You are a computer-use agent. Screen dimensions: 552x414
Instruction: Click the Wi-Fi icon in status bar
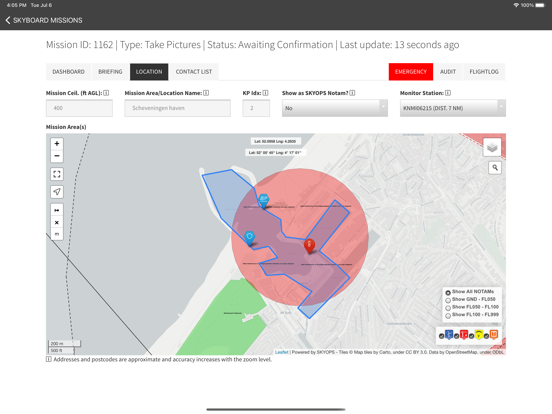[516, 5]
